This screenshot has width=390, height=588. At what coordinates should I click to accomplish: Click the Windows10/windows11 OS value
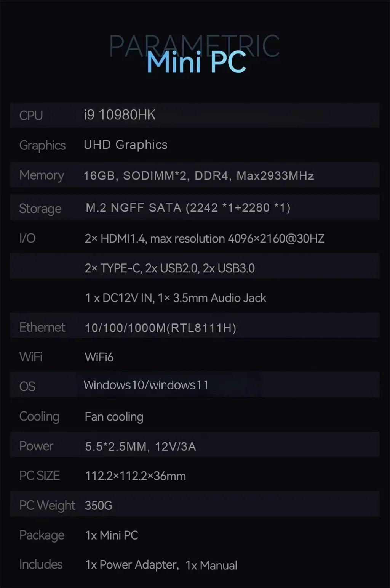pos(146,385)
